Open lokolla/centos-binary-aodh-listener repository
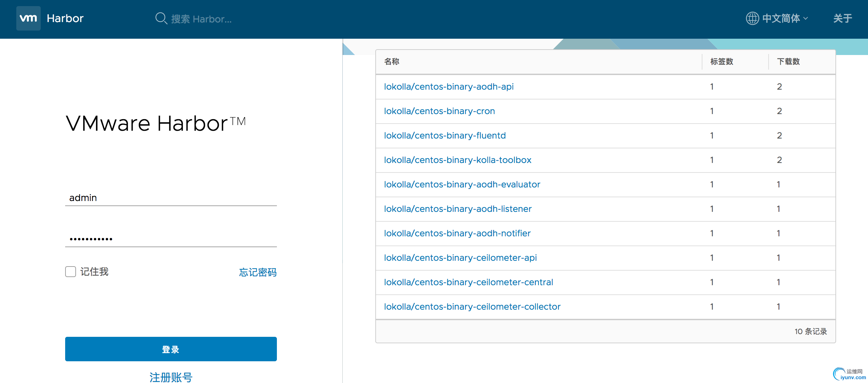The width and height of the screenshot is (868, 383). pos(458,209)
